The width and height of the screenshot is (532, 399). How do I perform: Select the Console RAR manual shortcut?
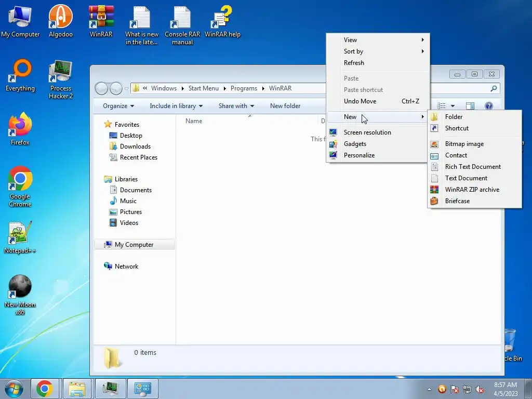pos(182,25)
